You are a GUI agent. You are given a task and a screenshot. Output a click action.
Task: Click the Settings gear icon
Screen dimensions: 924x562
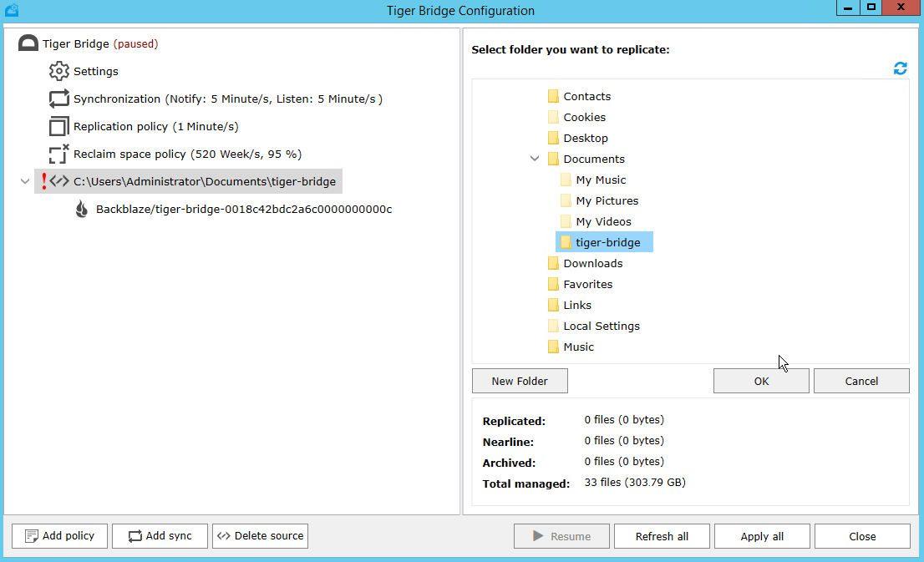point(59,71)
